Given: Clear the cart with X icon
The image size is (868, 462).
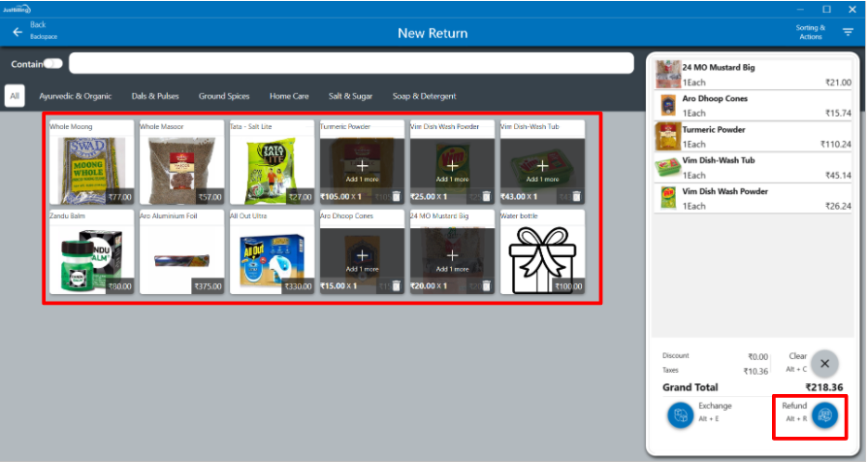Looking at the screenshot, I should coord(824,363).
